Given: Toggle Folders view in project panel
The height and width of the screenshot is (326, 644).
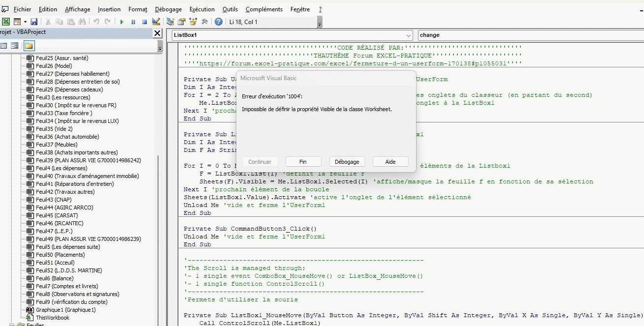Looking at the screenshot, I should point(29,46).
